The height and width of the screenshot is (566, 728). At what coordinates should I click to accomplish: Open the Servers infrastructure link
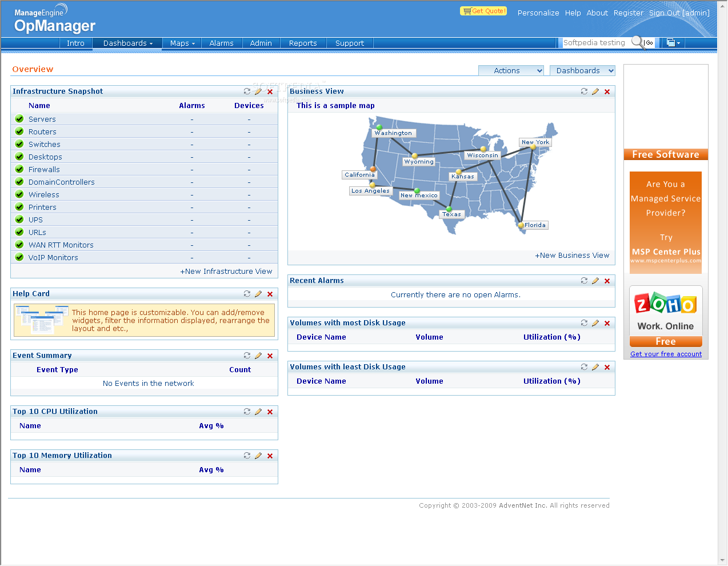42,119
